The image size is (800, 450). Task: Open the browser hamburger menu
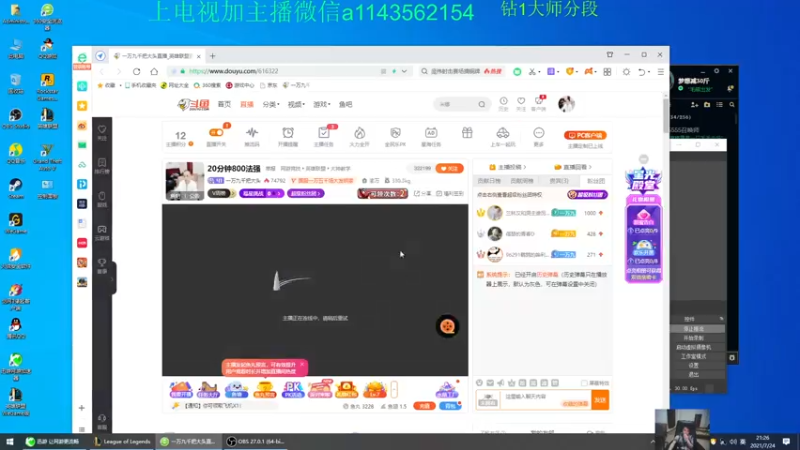click(661, 72)
